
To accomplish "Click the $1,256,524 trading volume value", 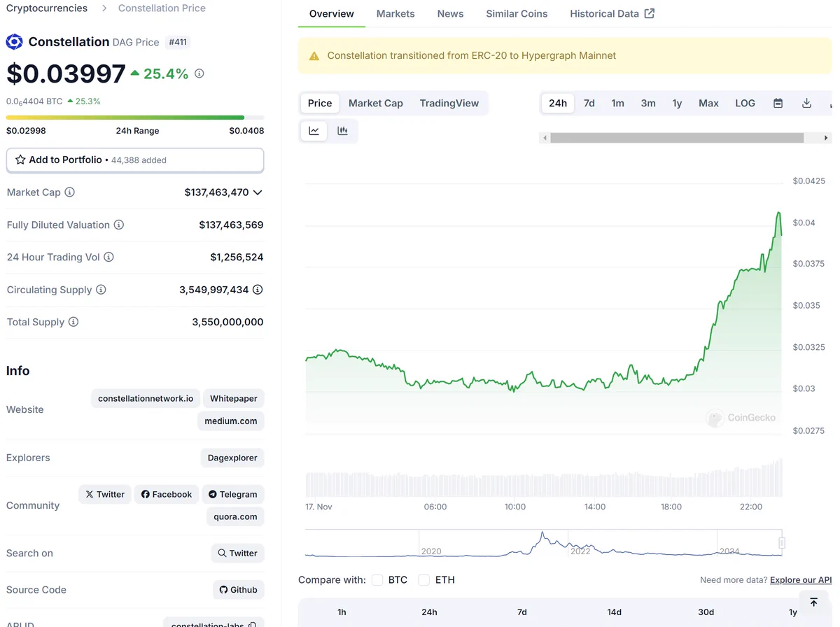I will pyautogui.click(x=237, y=257).
